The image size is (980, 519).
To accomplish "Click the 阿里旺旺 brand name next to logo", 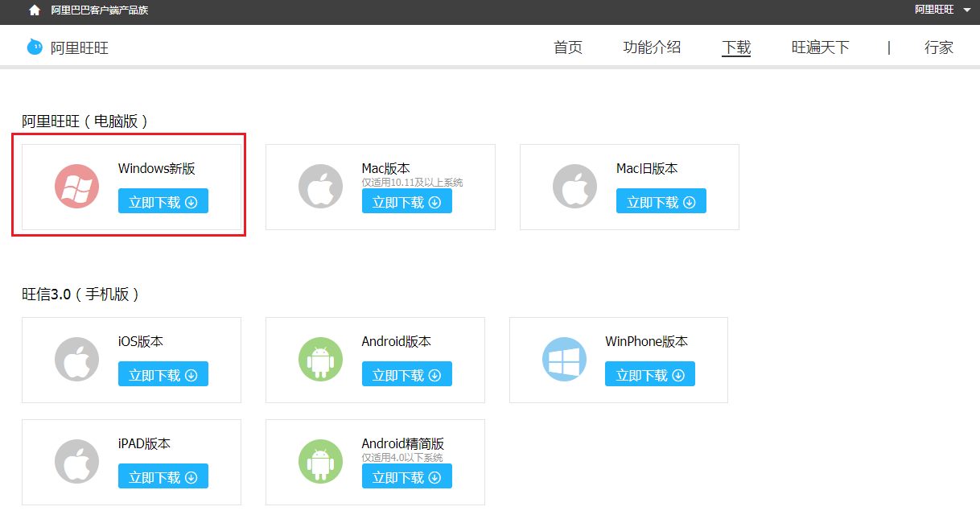I will click(80, 47).
